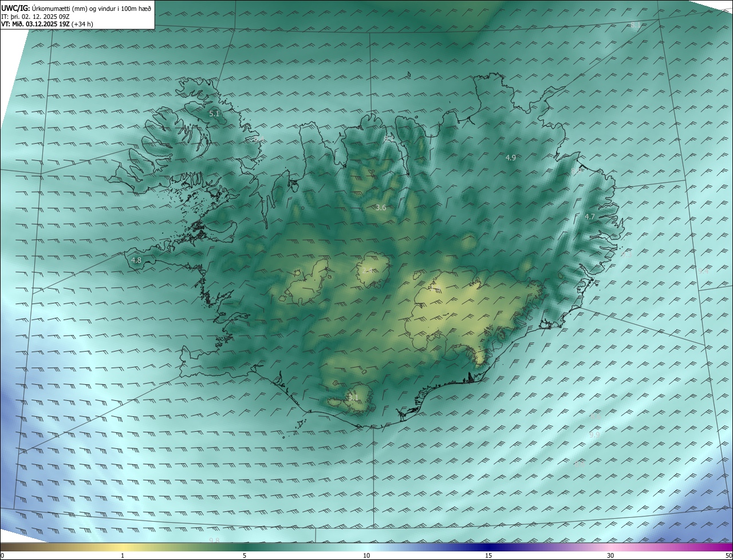Click the 9.9 value over the southeast ocean
The image size is (733, 560).
pyautogui.click(x=594, y=435)
